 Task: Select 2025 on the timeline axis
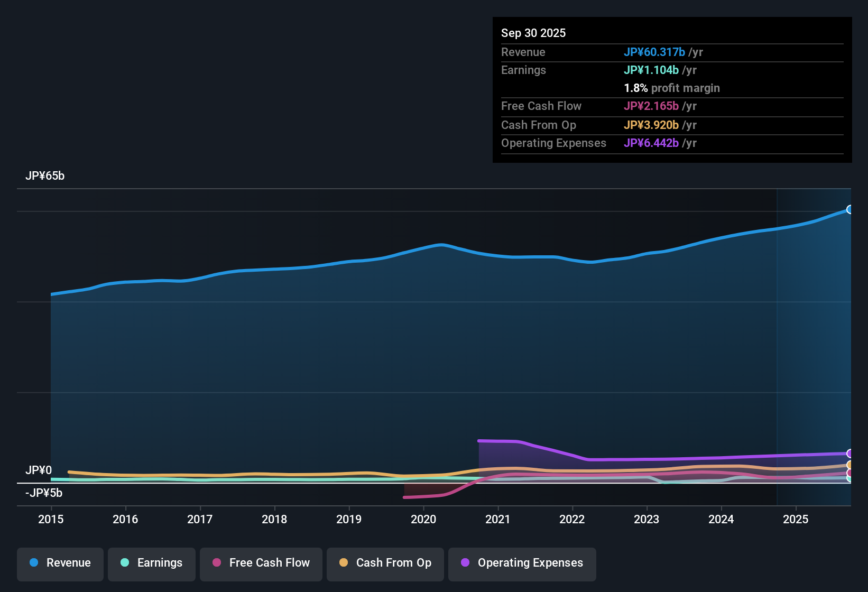796,520
